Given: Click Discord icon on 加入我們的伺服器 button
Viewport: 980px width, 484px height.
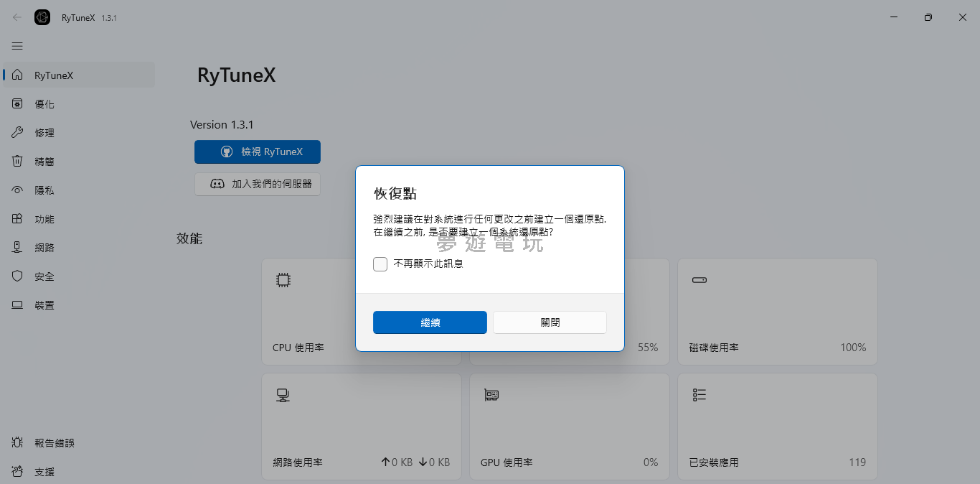Looking at the screenshot, I should pyautogui.click(x=217, y=184).
